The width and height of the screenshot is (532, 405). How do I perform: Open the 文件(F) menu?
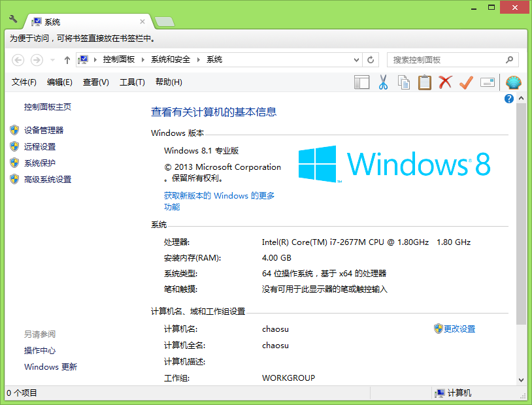(x=24, y=82)
